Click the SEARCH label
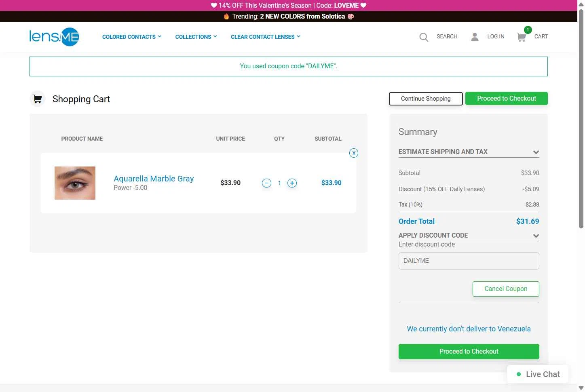 coord(447,36)
